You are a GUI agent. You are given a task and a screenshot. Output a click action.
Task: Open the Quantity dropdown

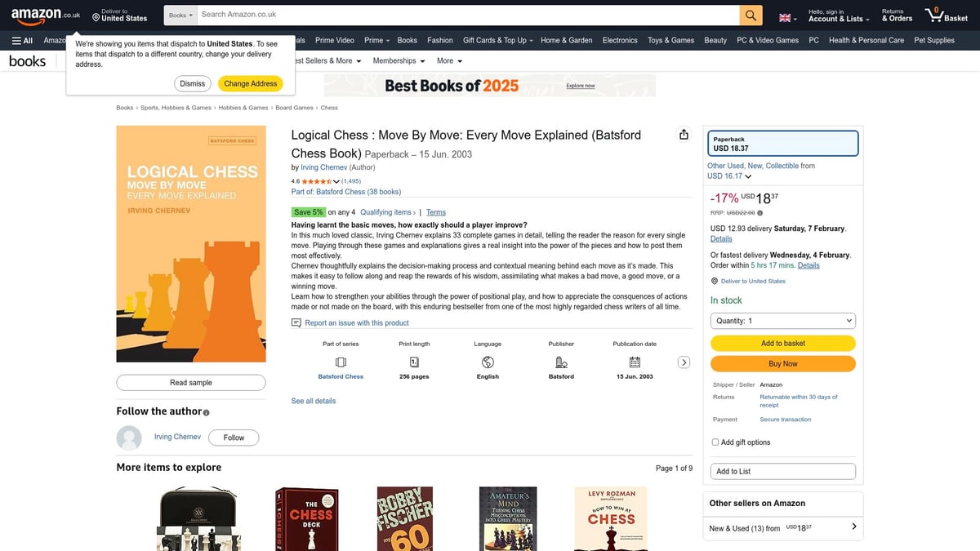[782, 321]
